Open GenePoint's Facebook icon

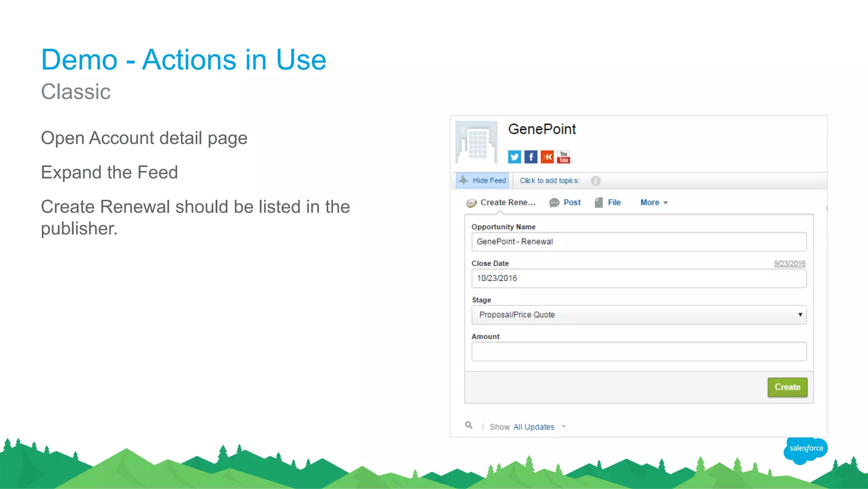point(531,157)
